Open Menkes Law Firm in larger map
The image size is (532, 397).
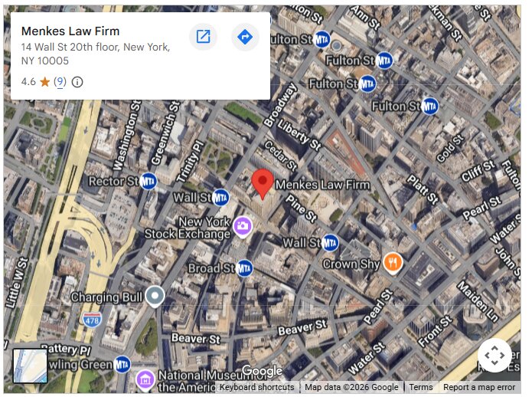(204, 36)
